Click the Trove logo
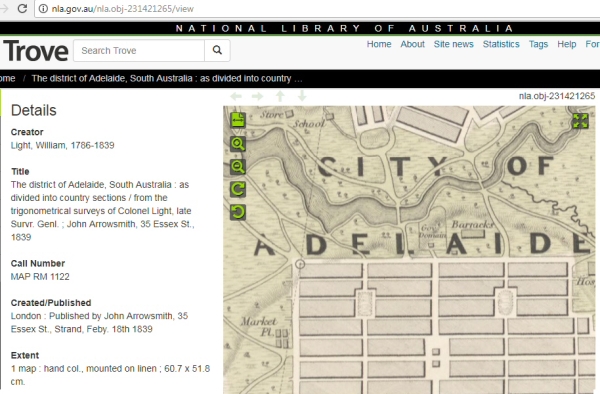 click(36, 50)
